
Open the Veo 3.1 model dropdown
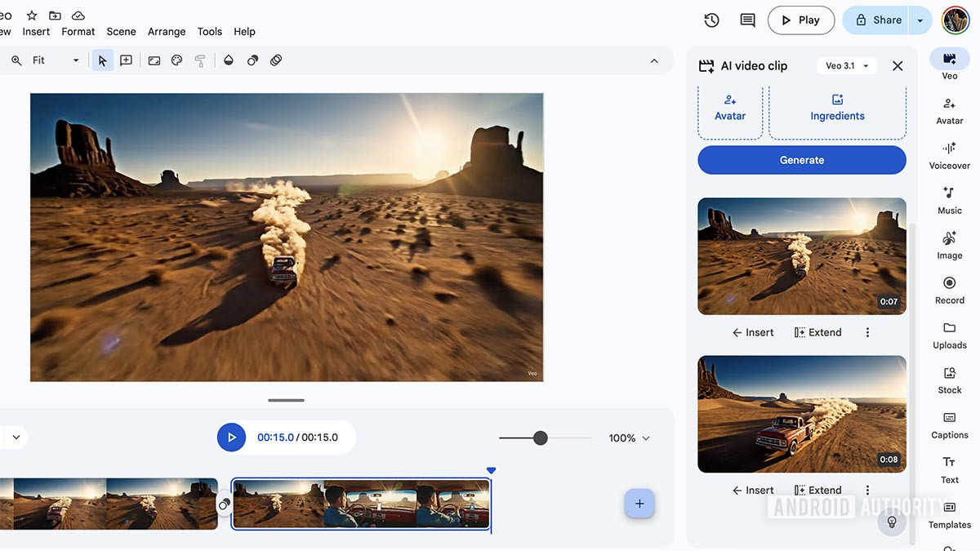point(846,66)
